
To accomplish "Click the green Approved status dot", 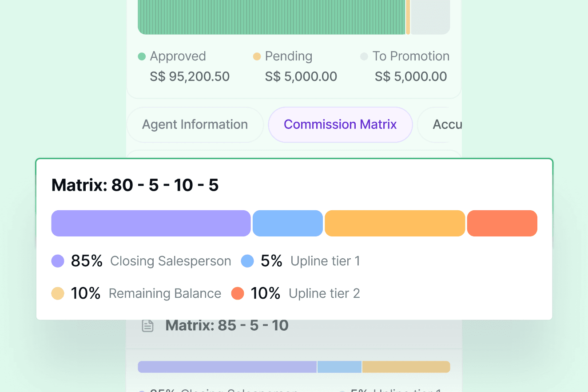I will (x=142, y=56).
